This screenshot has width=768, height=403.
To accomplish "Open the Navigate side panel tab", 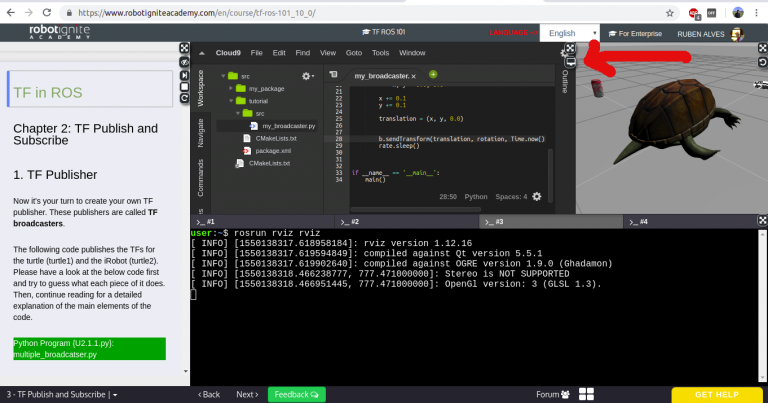I will coord(200,133).
